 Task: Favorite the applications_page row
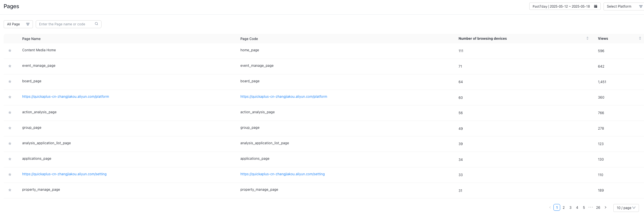pos(10,159)
